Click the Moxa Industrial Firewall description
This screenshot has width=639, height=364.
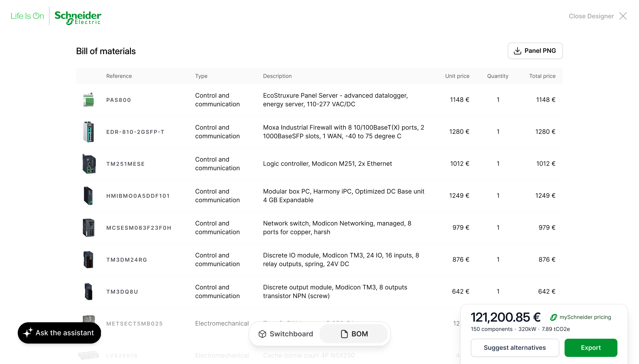tap(343, 132)
